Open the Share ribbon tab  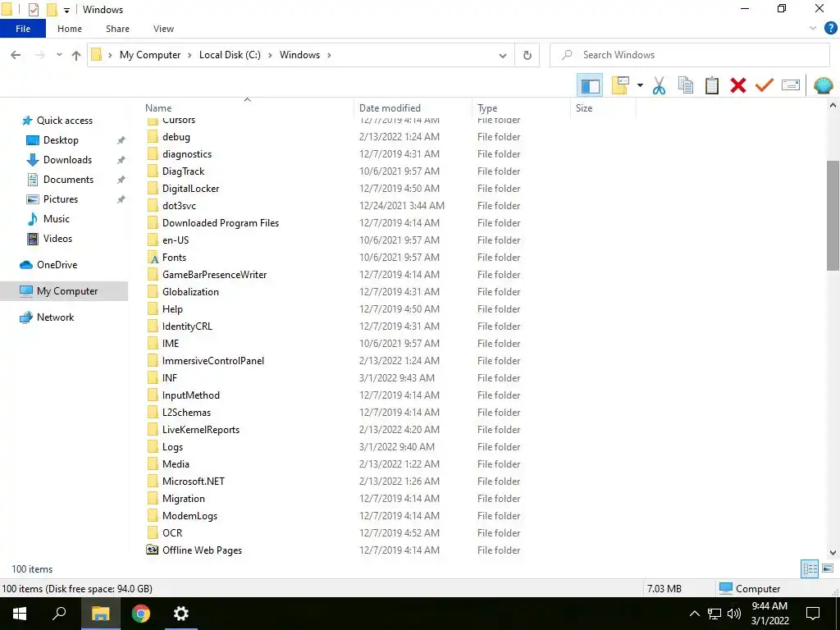(x=117, y=29)
